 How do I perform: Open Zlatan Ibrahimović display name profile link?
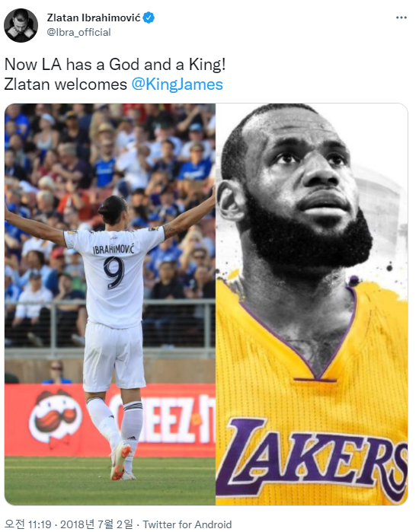[x=94, y=18]
